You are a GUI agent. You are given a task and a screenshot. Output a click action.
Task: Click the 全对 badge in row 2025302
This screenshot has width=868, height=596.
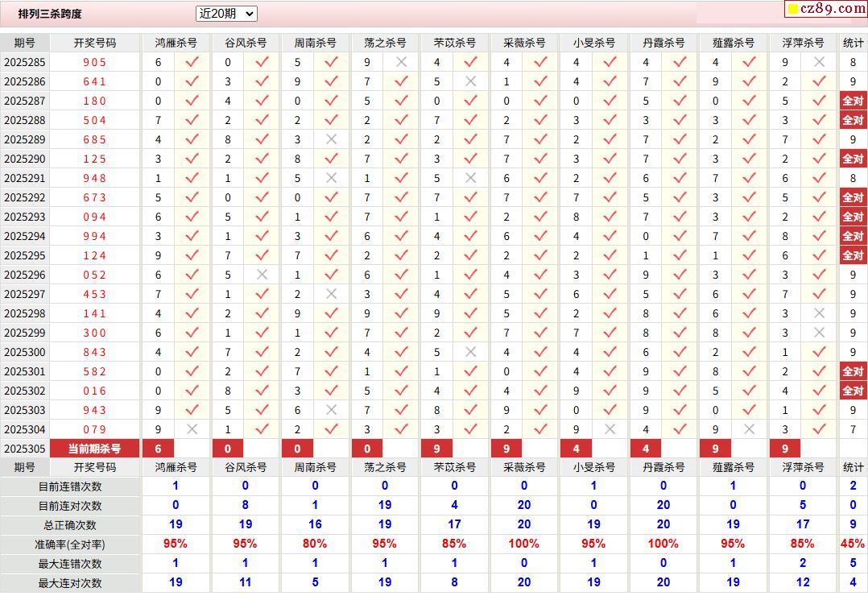(x=853, y=391)
